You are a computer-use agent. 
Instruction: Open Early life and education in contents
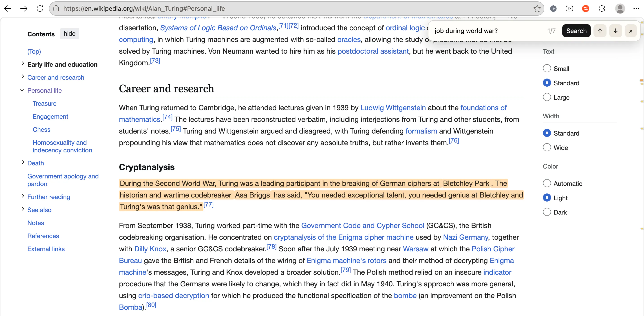(62, 64)
